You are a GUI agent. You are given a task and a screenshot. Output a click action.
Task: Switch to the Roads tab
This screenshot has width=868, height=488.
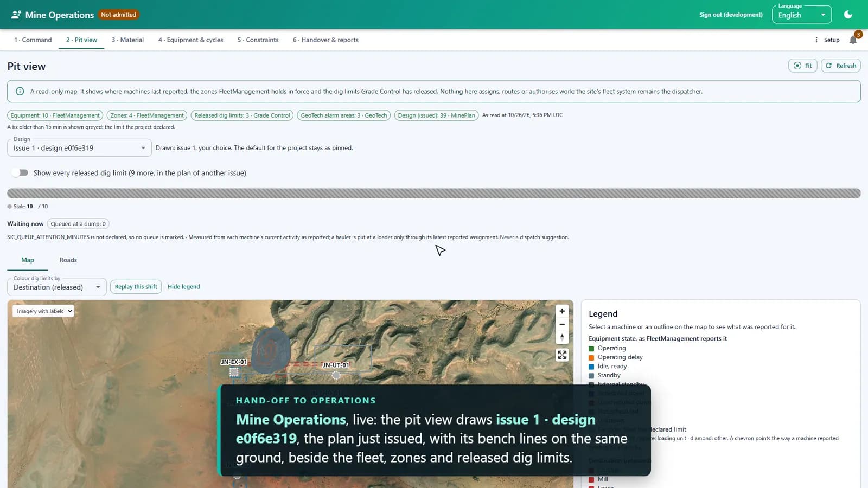coord(68,260)
